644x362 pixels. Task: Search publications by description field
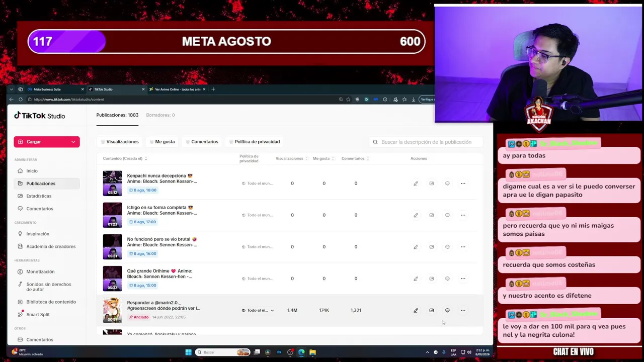pyautogui.click(x=426, y=142)
